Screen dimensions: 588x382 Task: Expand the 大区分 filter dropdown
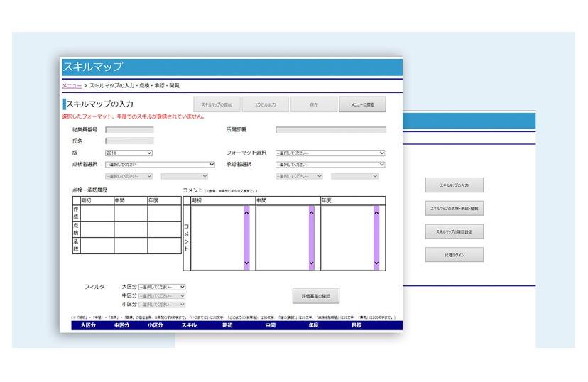tap(162, 287)
